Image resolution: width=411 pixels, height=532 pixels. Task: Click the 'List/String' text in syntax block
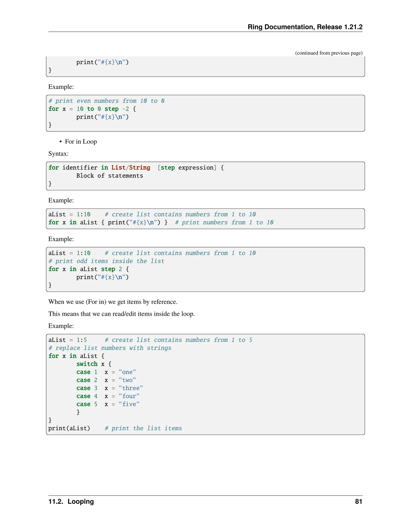131,168
